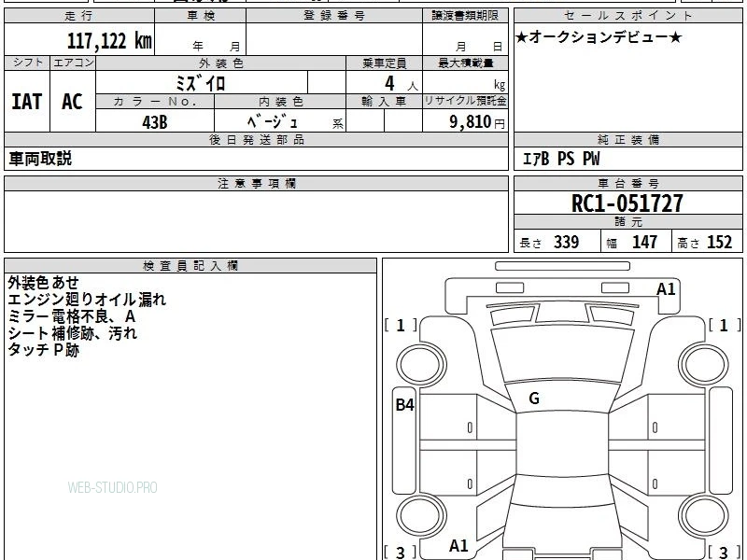
Task: Click the roof panel in the car diagram
Action: pyautogui.click(x=562, y=444)
